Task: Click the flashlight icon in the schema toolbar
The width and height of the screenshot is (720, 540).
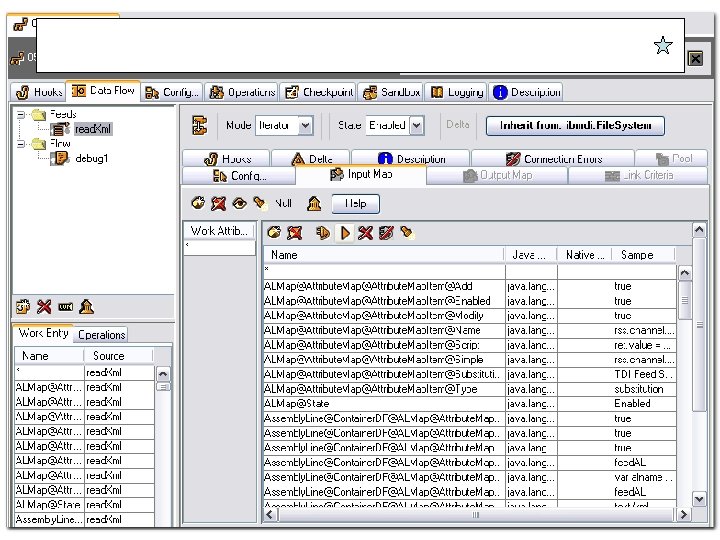Action: [x=406, y=233]
